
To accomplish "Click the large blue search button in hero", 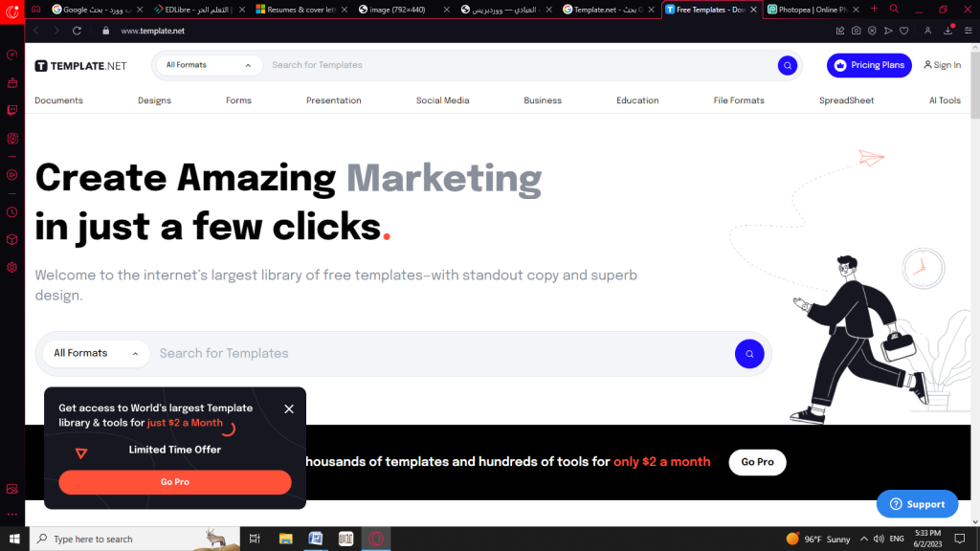I will pyautogui.click(x=749, y=354).
